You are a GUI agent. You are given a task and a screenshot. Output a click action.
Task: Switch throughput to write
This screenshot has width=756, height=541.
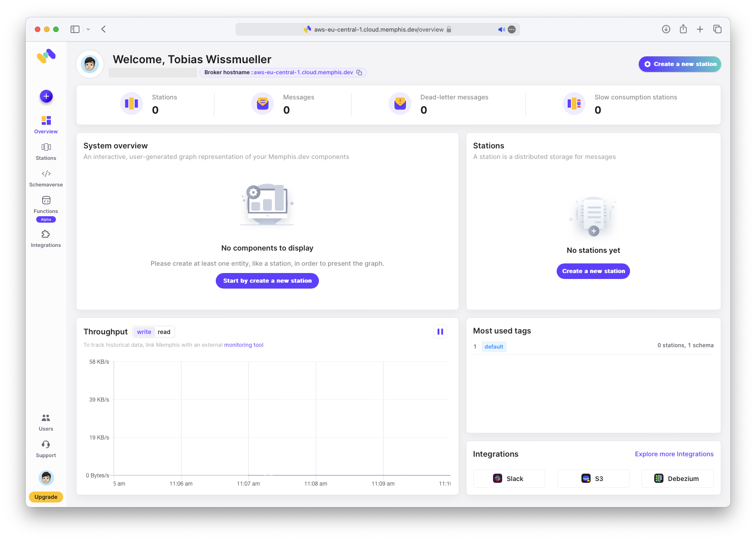click(144, 332)
